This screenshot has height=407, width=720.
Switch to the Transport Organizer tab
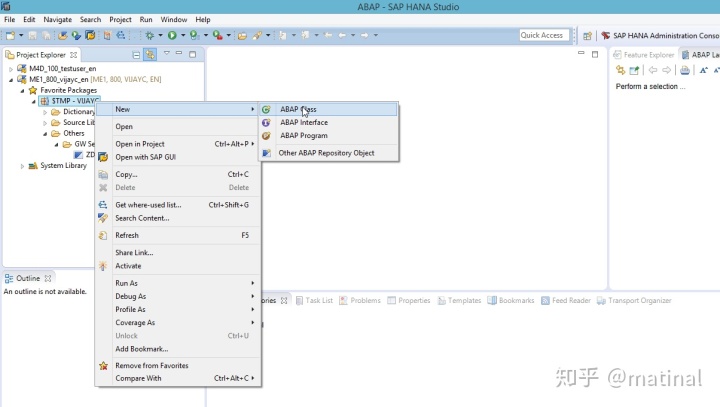pyautogui.click(x=634, y=300)
